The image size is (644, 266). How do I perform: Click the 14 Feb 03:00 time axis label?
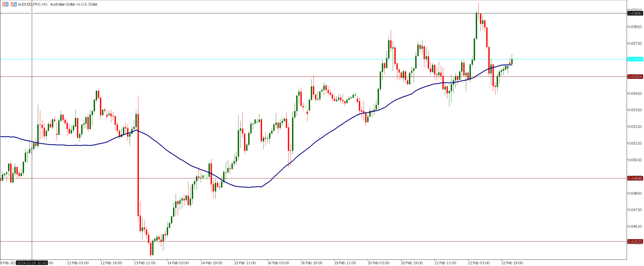[x=178, y=263]
